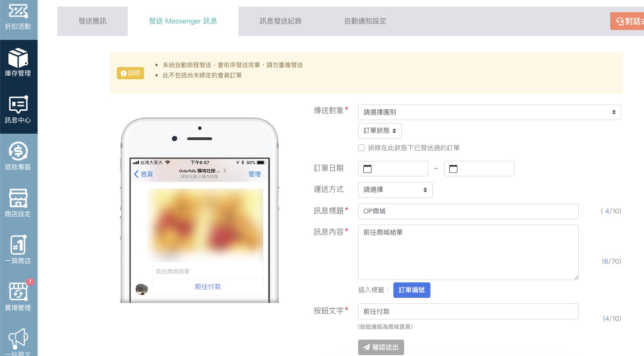Click 訂單編號 insert tag button
Screen dimensions: 644x356
pos(412,290)
